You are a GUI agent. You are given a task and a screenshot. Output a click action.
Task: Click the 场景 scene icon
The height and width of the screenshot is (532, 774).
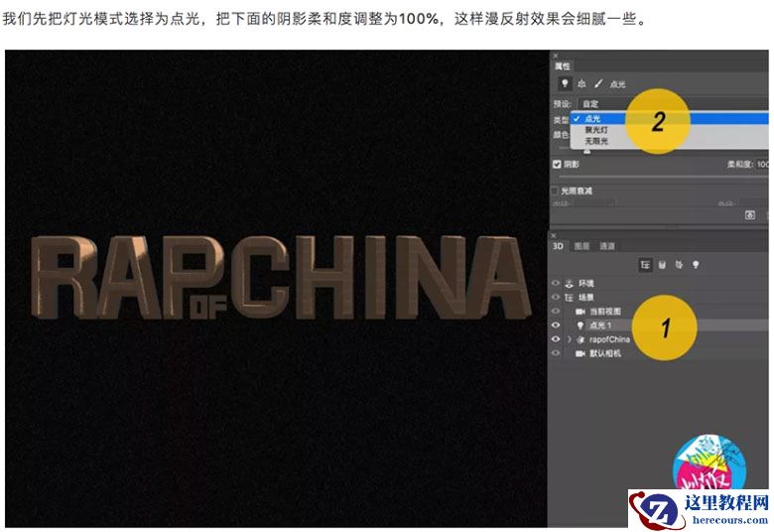coord(570,298)
